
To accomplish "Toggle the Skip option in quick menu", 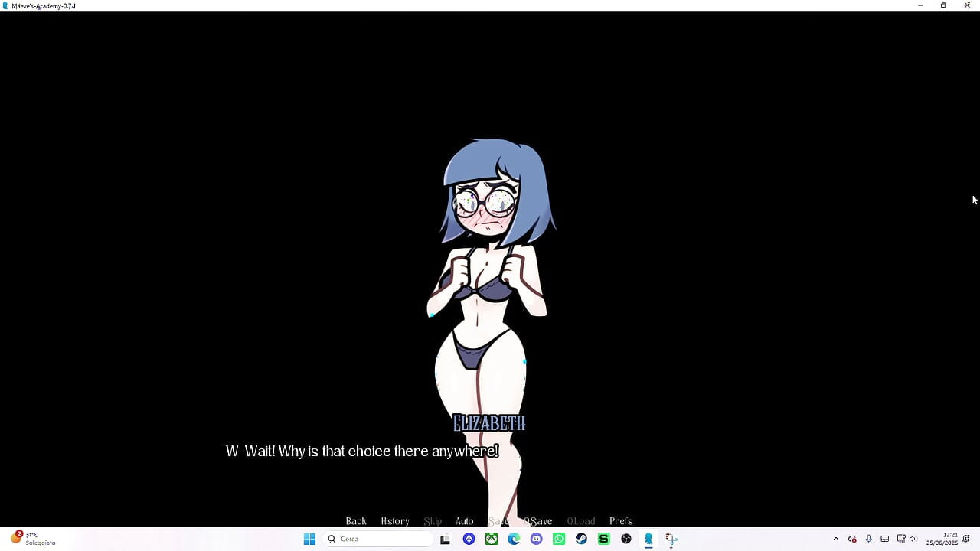I will (433, 521).
